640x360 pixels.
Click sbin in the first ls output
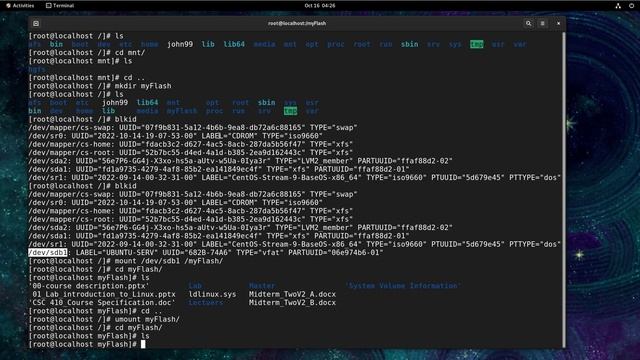[x=409, y=44]
